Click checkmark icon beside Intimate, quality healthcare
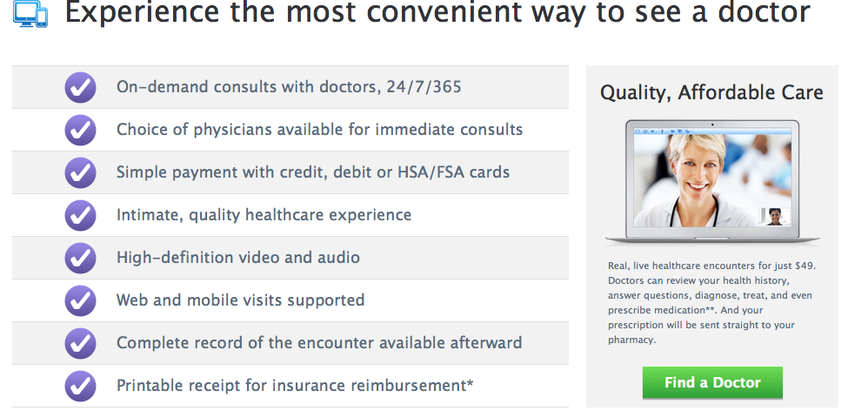This screenshot has width=868, height=411. pyautogui.click(x=80, y=215)
